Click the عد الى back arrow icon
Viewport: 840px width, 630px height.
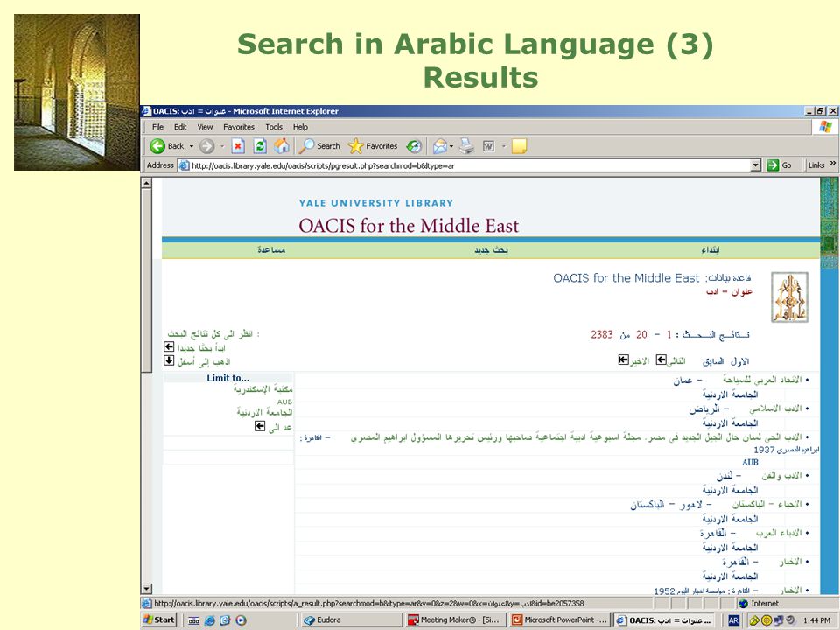click(x=260, y=426)
